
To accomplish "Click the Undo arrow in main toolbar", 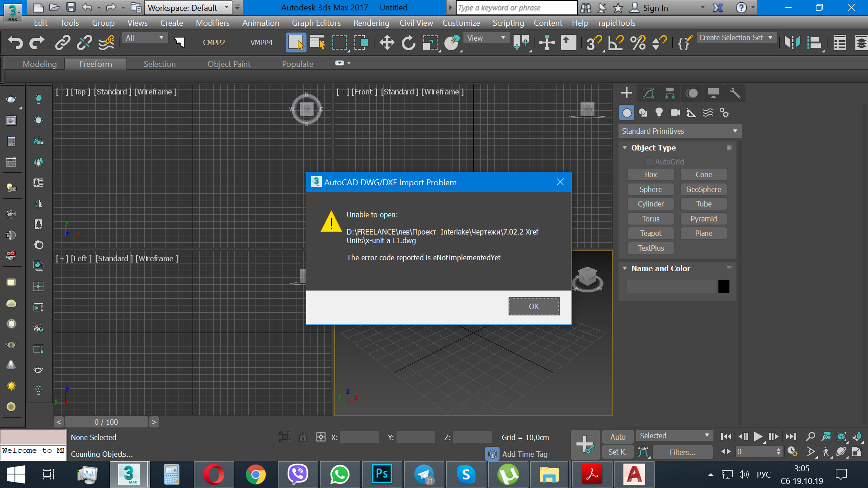I will [15, 43].
